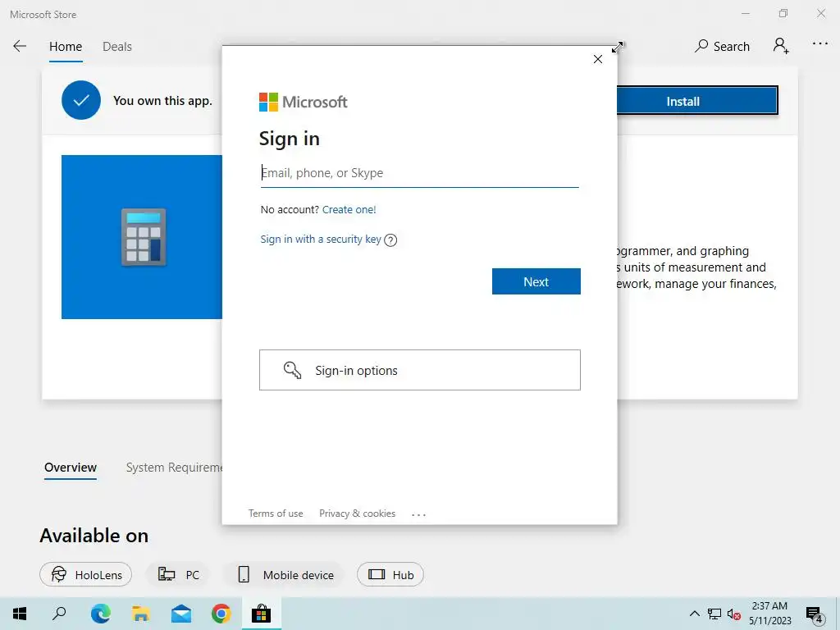Click Microsoft Store taskbar icon
The width and height of the screenshot is (840, 630).
point(262,614)
